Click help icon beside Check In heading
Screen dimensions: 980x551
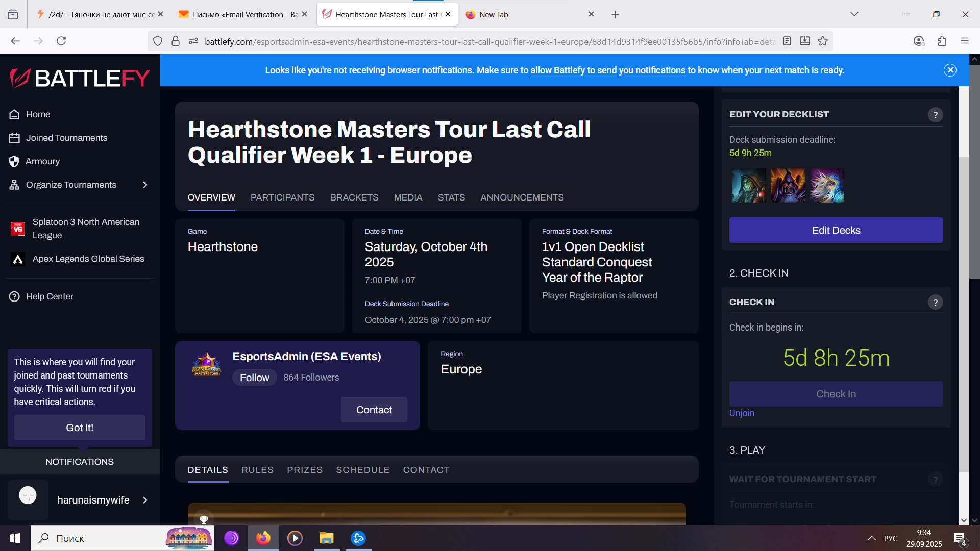[x=935, y=303]
